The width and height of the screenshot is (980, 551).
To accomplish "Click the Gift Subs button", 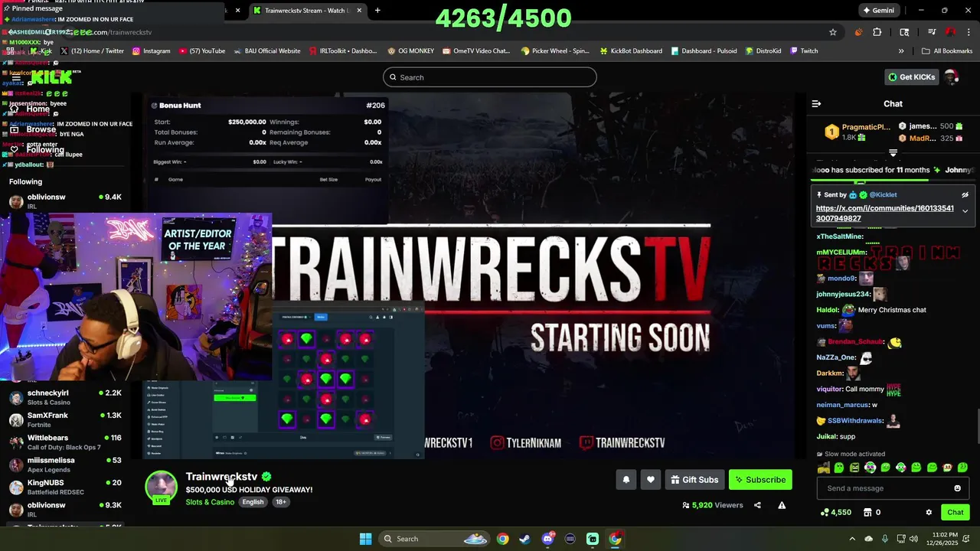I will pos(694,480).
